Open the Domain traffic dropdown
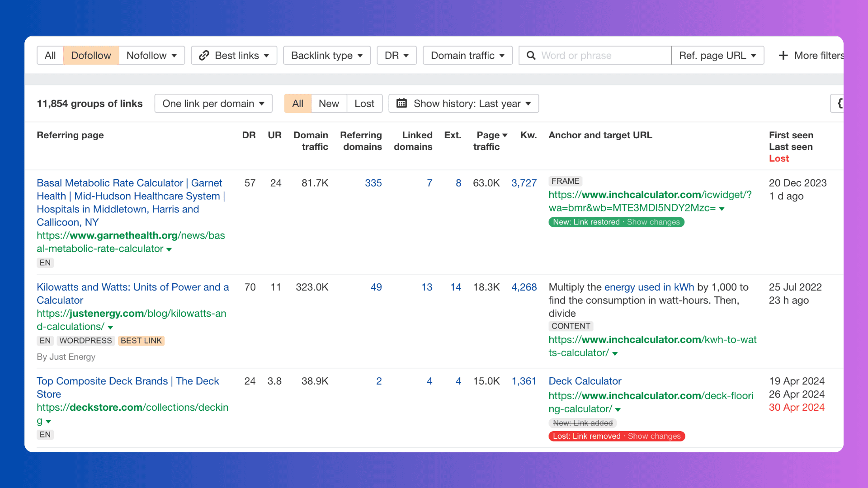The height and width of the screenshot is (488, 868). point(467,55)
